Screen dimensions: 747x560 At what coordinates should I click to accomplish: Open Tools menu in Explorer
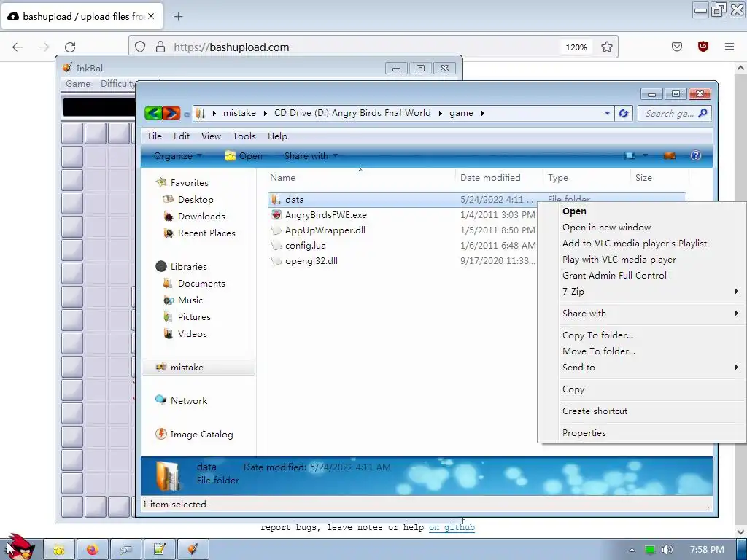coord(244,136)
